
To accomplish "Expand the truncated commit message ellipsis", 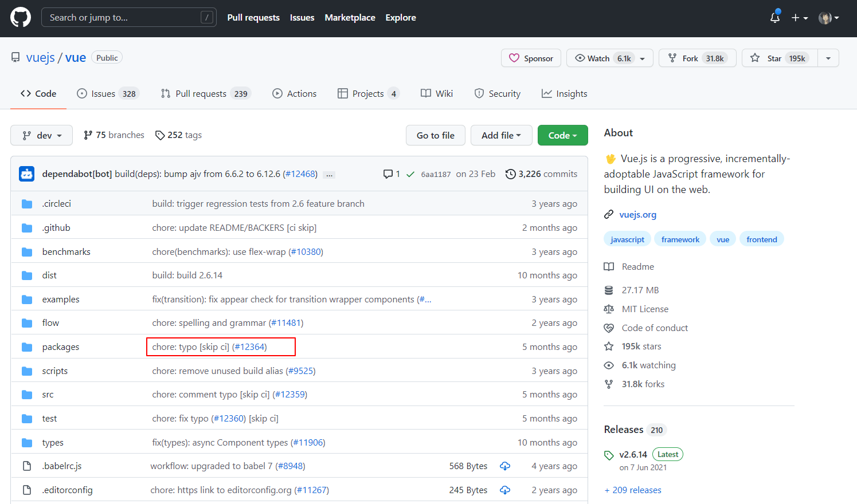I will pos(329,174).
